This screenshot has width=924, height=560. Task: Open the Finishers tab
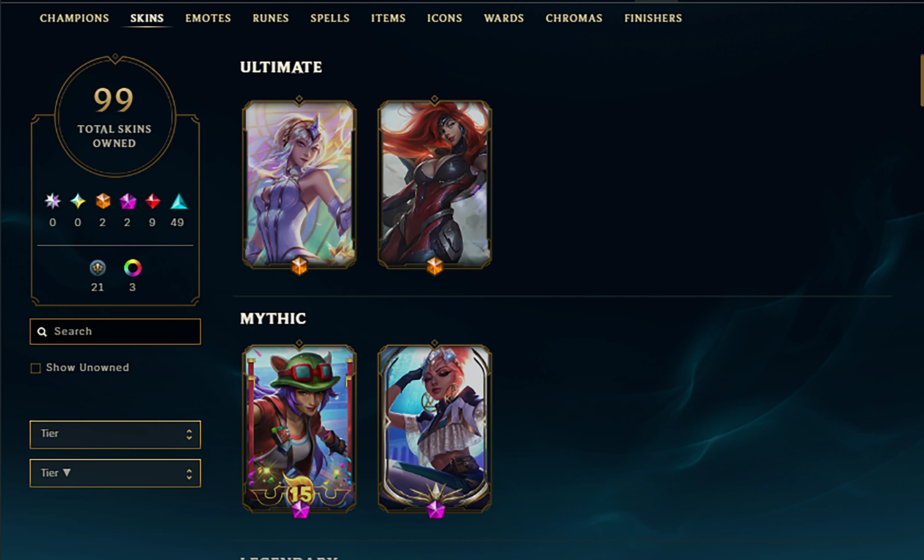[653, 18]
